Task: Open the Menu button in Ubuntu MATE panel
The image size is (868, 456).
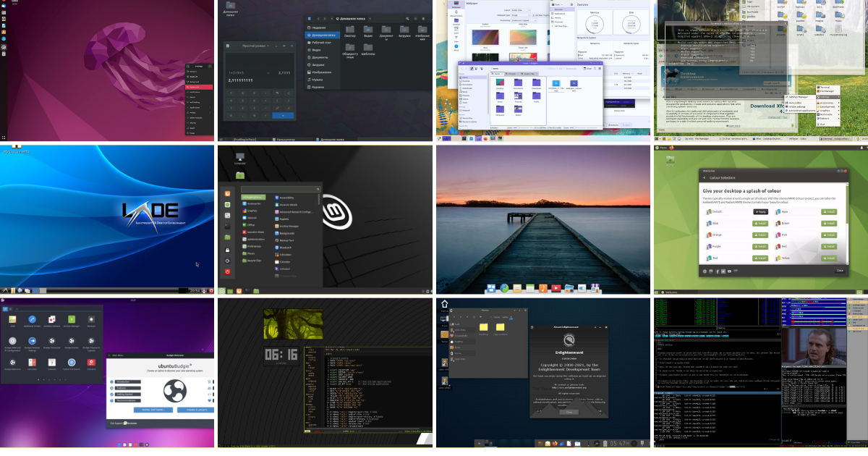Action: (660, 148)
